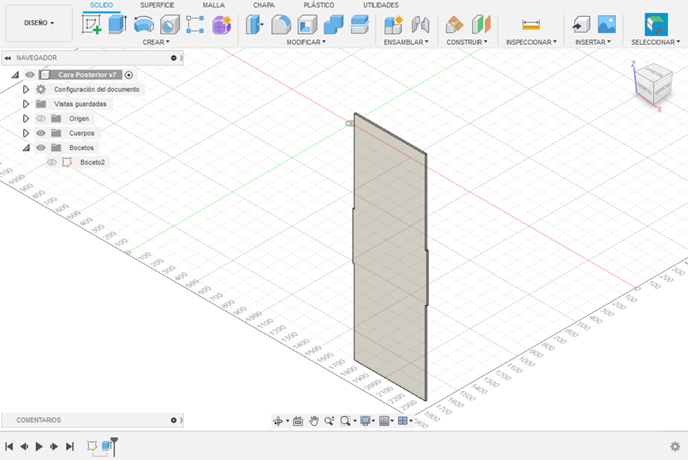The height and width of the screenshot is (460, 688).
Task: Switch to the SUPERFICIE tab
Action: (x=157, y=5)
